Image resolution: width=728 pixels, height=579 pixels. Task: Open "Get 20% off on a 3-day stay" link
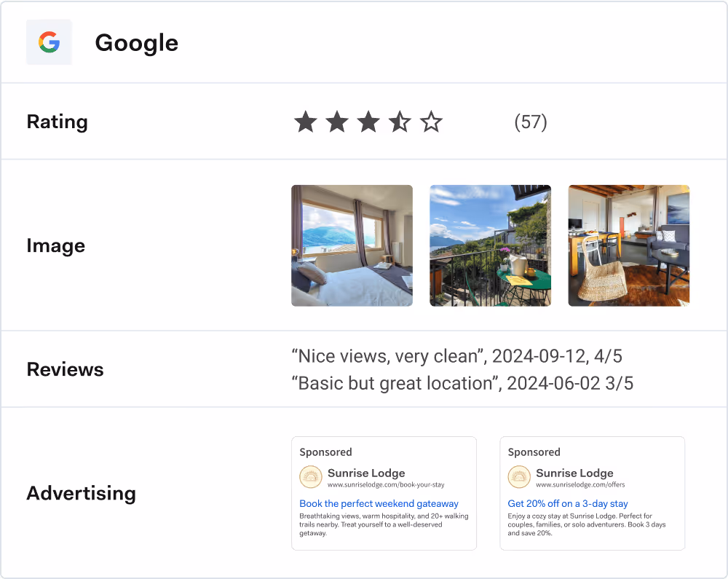[568, 503]
